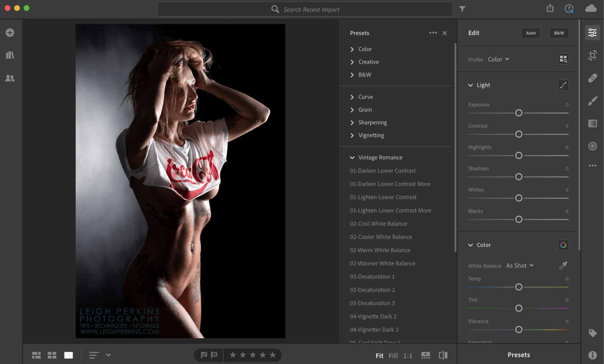The image size is (604, 364).
Task: Click the B&W button
Action: [x=559, y=33]
